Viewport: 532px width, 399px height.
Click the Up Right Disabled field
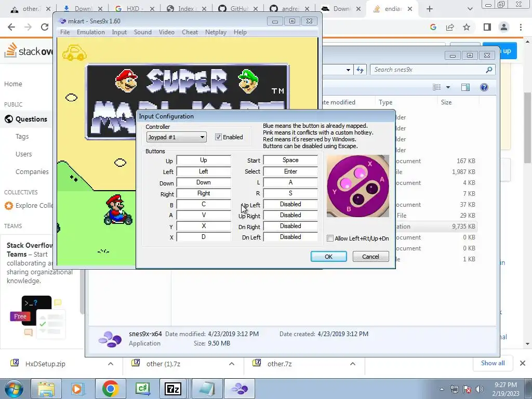(290, 215)
